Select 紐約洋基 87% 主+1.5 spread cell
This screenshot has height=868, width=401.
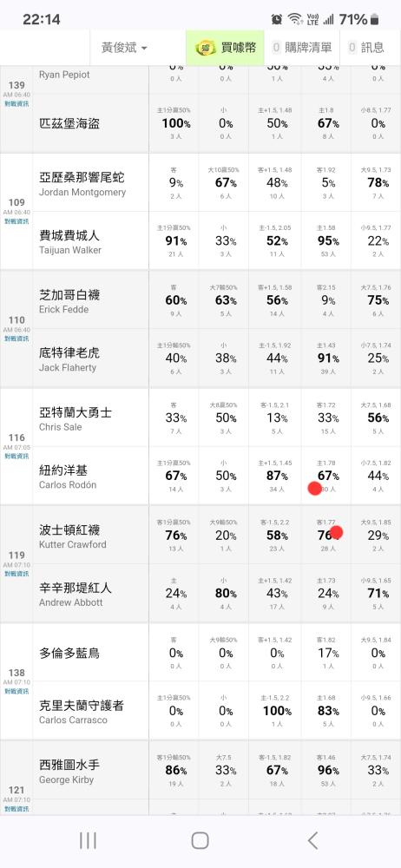click(277, 476)
